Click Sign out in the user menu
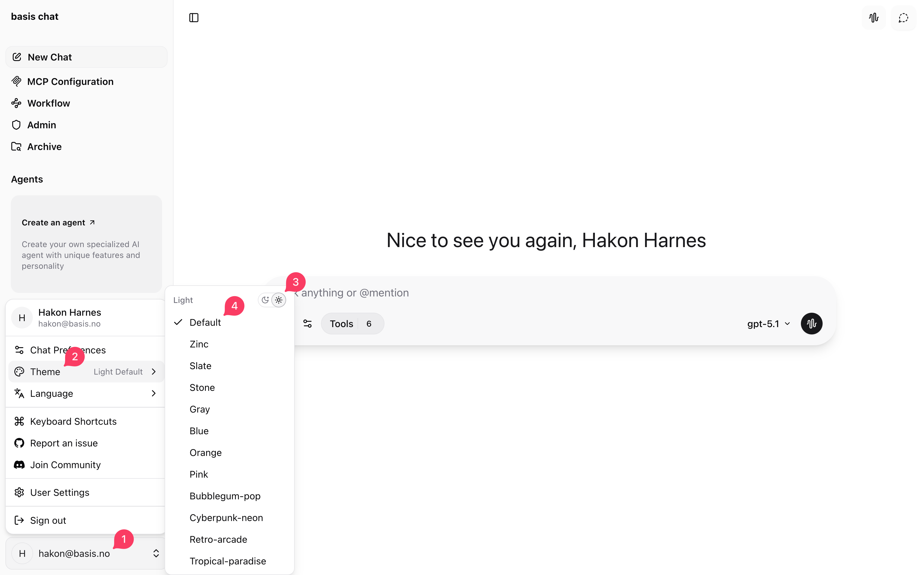924x575 pixels. (48, 520)
